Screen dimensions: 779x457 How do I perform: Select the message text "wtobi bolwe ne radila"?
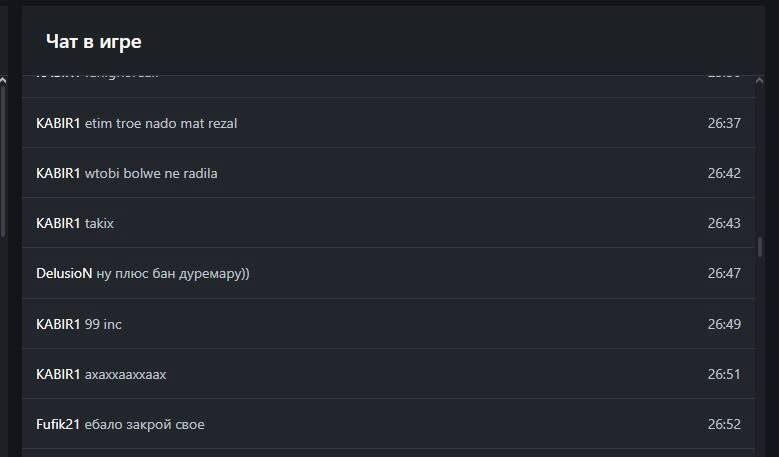151,173
